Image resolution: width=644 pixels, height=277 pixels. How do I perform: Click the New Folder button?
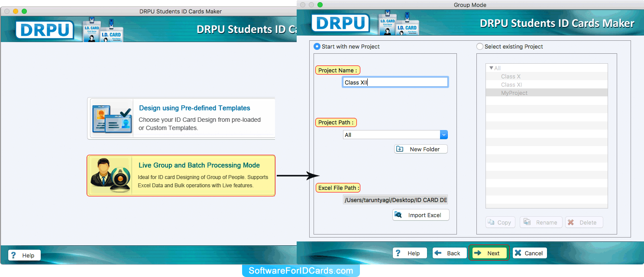[421, 149]
